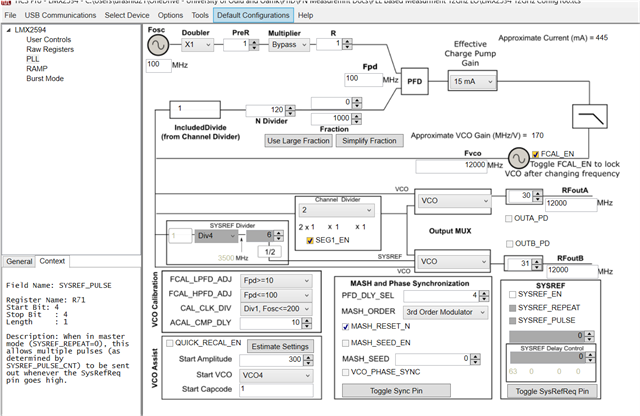Screen dimensions: 640x416
Task: Click the VCO oscillator symbol near Fvco
Action: coord(518,158)
